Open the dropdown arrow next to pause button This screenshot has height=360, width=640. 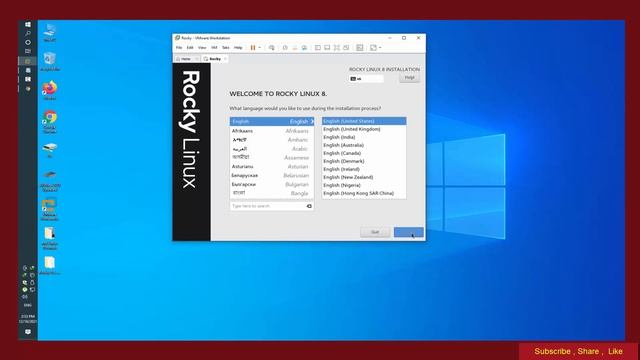[260, 48]
